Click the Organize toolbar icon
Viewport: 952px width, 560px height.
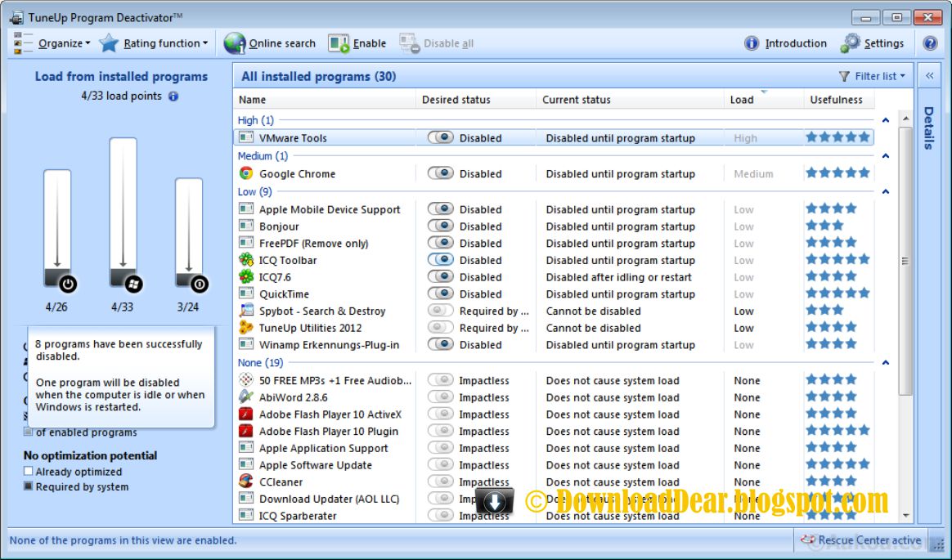pos(22,43)
